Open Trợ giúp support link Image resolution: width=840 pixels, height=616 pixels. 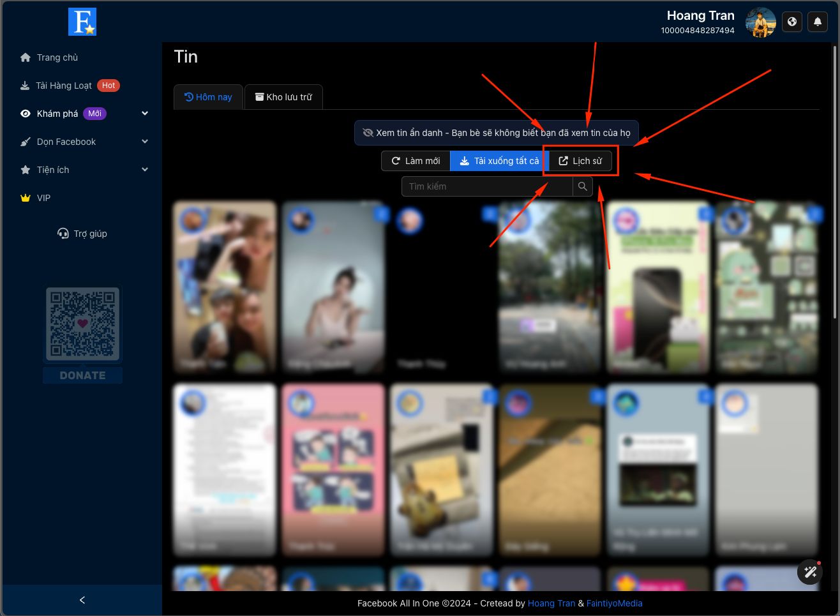(82, 234)
